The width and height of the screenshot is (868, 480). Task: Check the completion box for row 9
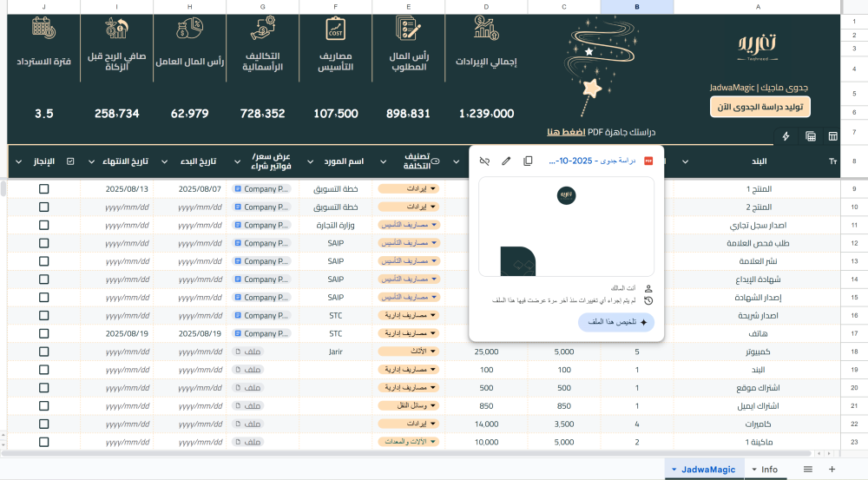44,188
